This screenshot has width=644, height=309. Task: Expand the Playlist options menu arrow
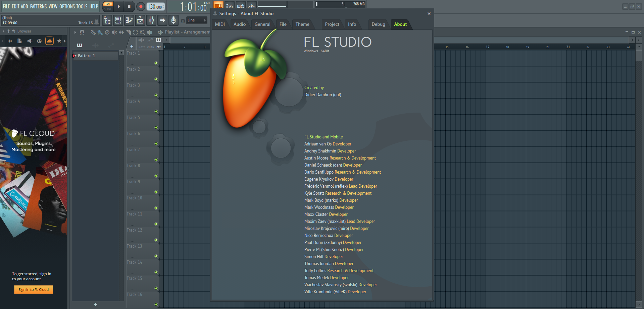[75, 32]
